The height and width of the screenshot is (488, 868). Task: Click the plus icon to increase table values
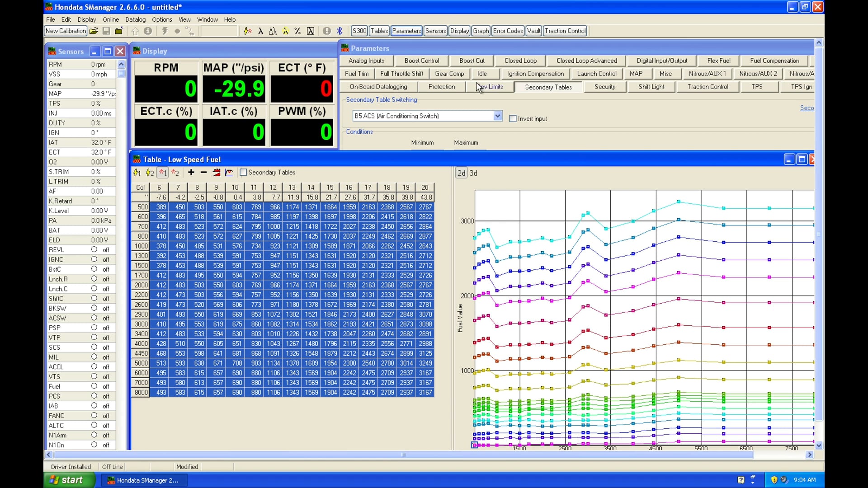click(191, 172)
